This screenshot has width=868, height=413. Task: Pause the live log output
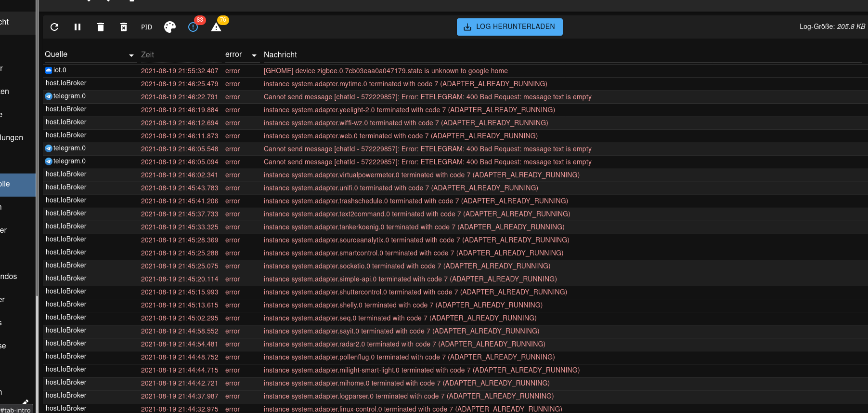tap(78, 27)
